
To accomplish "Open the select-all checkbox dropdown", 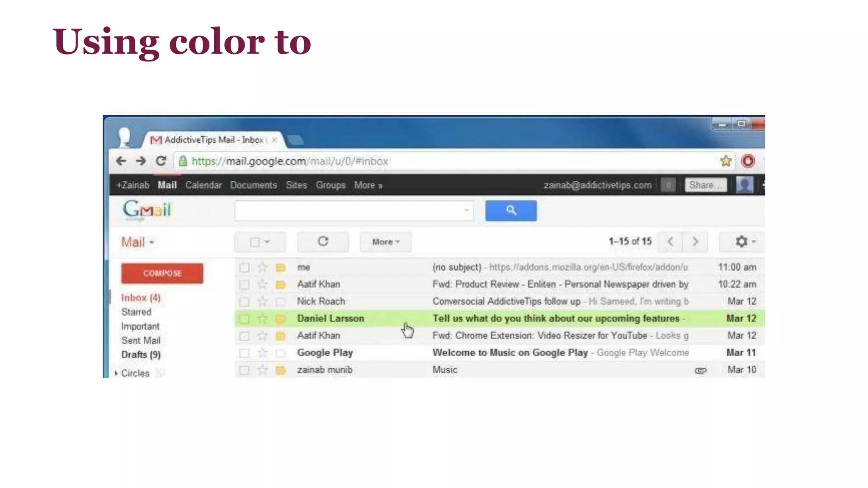I will coord(260,242).
